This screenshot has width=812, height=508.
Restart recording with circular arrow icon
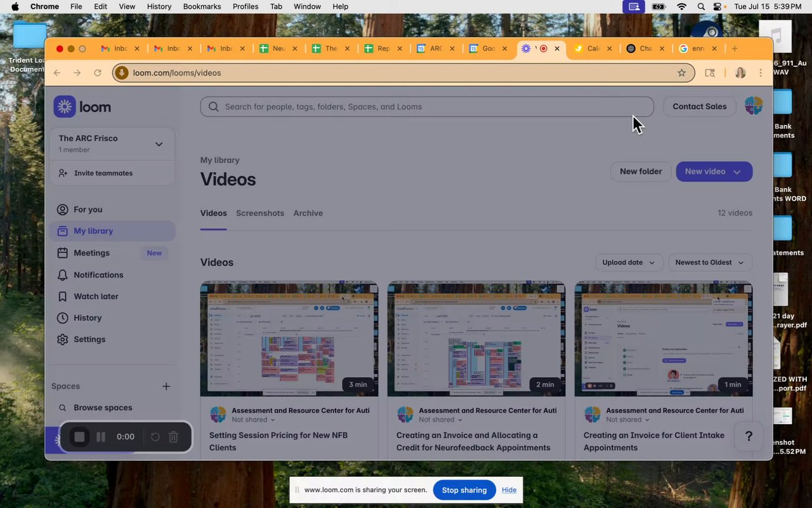[x=155, y=437]
